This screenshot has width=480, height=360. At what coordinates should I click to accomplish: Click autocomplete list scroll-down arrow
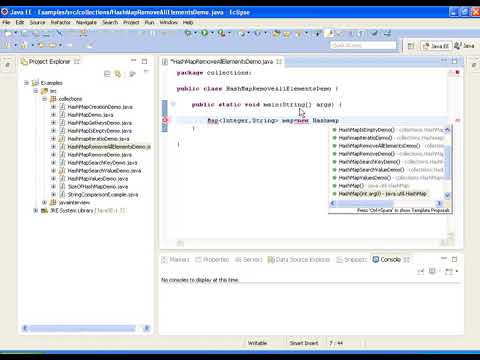[x=447, y=195]
